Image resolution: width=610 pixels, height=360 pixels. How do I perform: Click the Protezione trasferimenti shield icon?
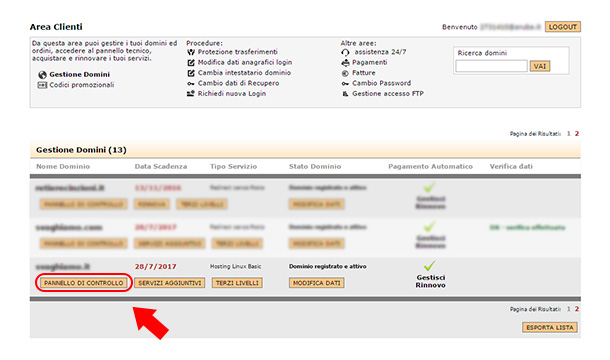click(191, 52)
